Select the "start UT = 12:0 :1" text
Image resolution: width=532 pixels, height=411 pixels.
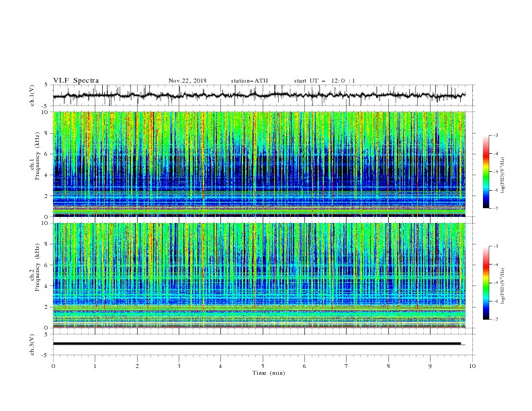324,81
